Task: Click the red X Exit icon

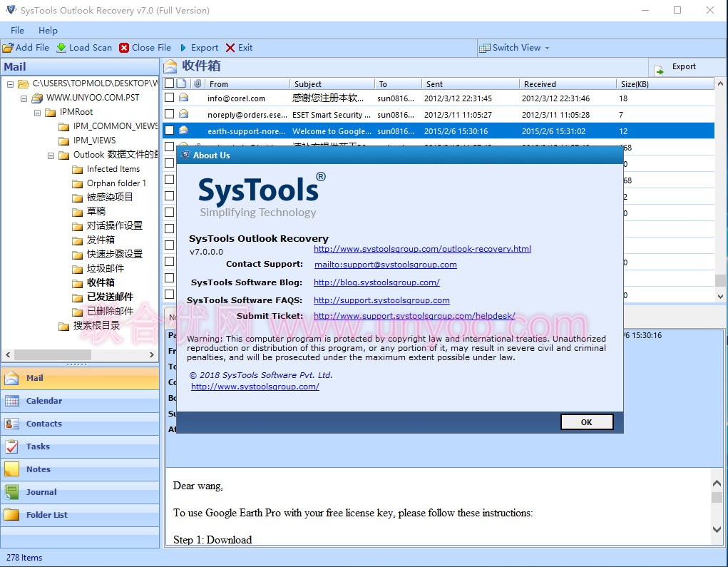Action: tap(230, 48)
